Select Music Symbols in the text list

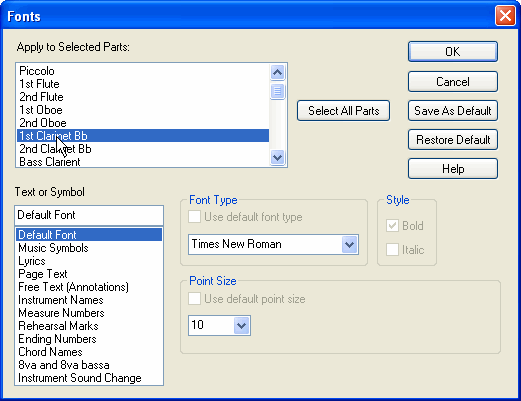point(53,248)
